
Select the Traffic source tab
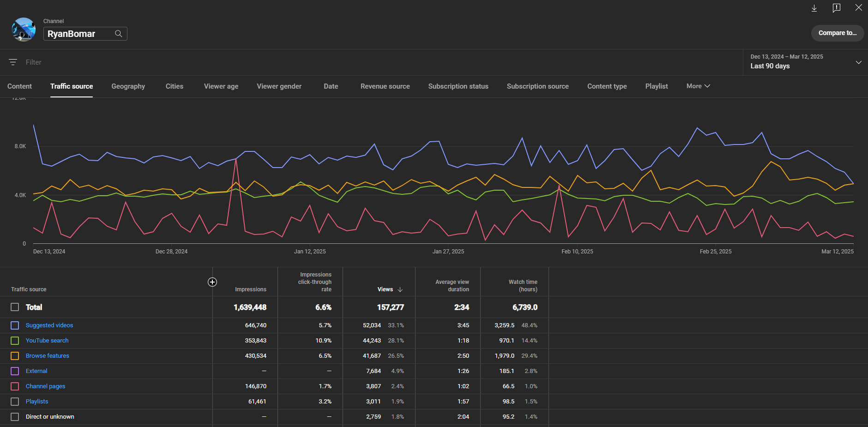click(x=72, y=86)
